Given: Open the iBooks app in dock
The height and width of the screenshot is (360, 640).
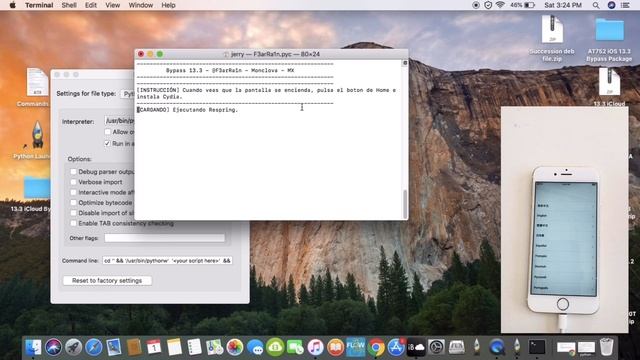Looking at the screenshot, I should click(336, 347).
